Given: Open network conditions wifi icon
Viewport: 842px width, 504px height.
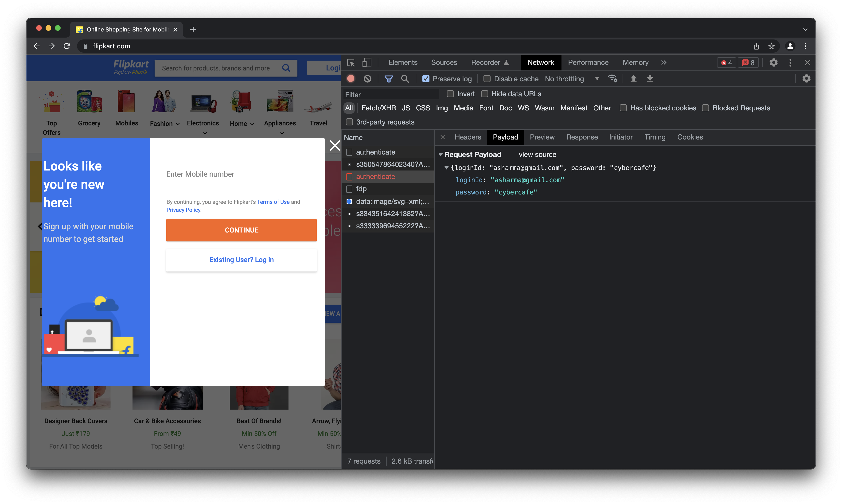Looking at the screenshot, I should coord(613,79).
